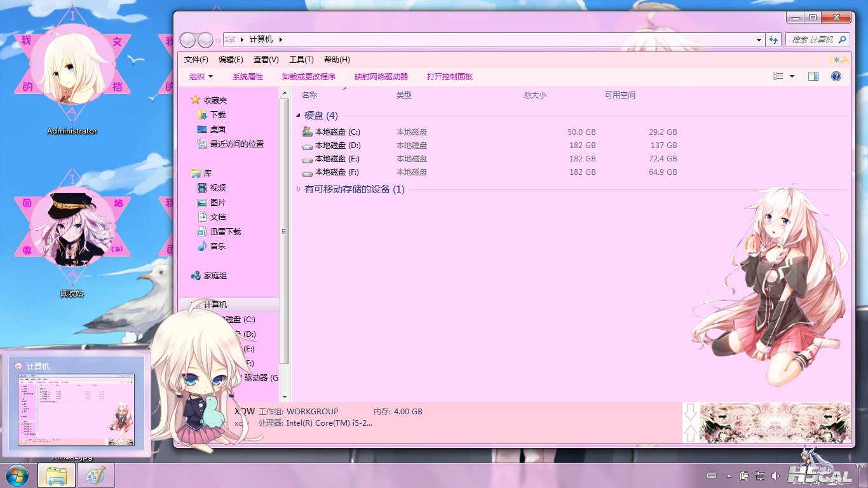Click the 类型 column header
This screenshot has width=868, height=488.
(404, 95)
